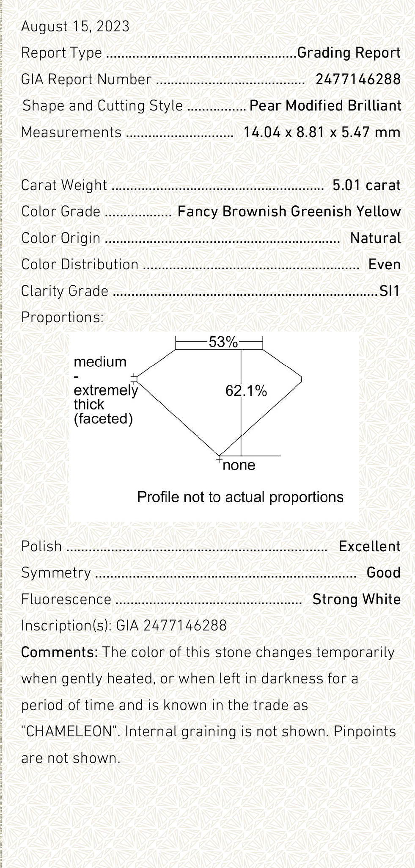The image size is (415, 868).
Task: Click the GIA report number 2477146288 value
Action: tap(358, 79)
